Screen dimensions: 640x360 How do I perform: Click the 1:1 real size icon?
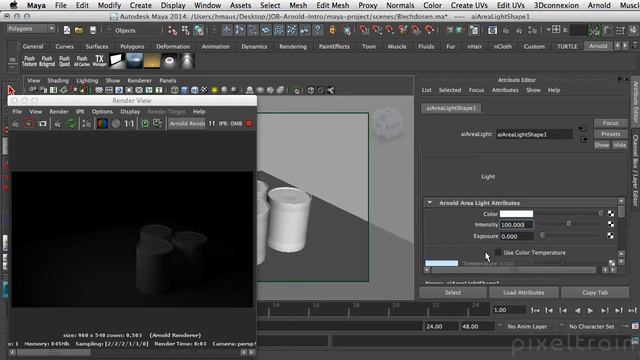pos(129,123)
